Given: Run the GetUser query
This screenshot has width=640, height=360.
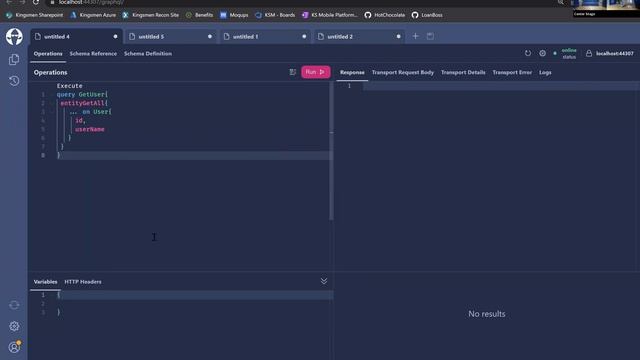Looking at the screenshot, I should coord(316,72).
